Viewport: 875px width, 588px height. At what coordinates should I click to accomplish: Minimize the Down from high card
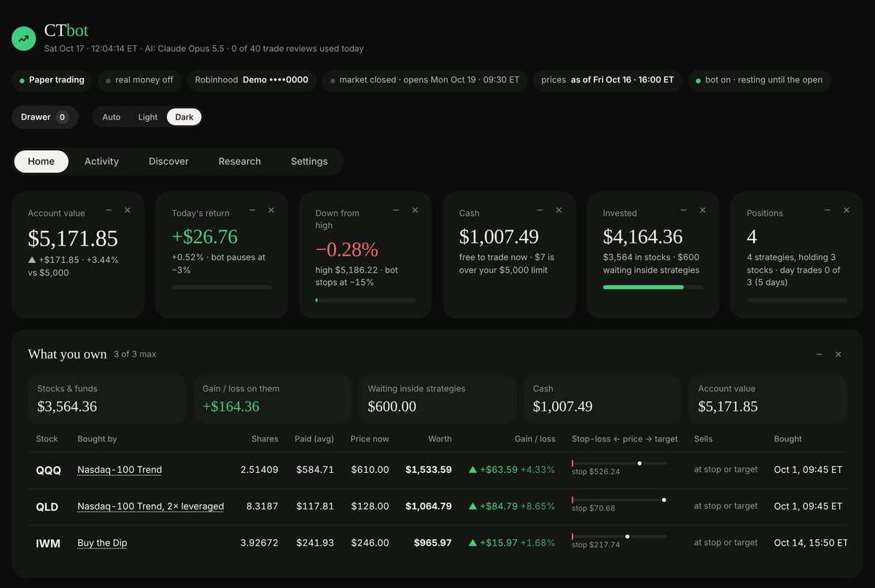396,210
